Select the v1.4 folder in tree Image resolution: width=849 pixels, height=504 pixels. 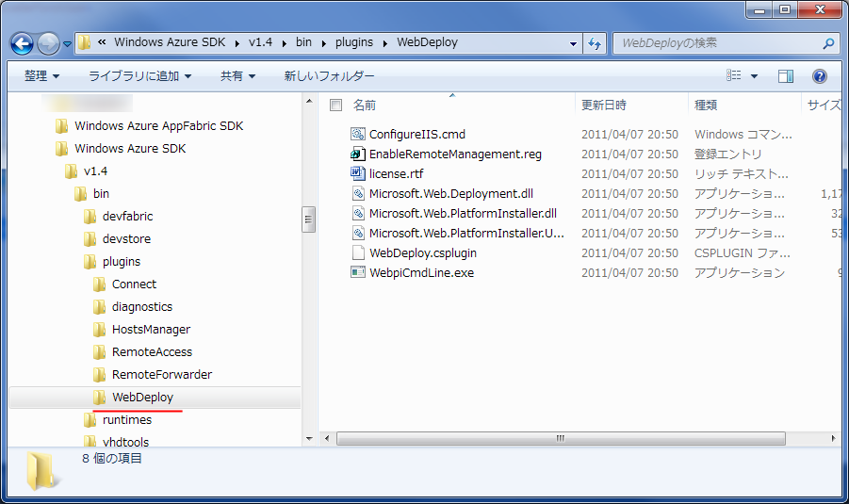click(95, 171)
